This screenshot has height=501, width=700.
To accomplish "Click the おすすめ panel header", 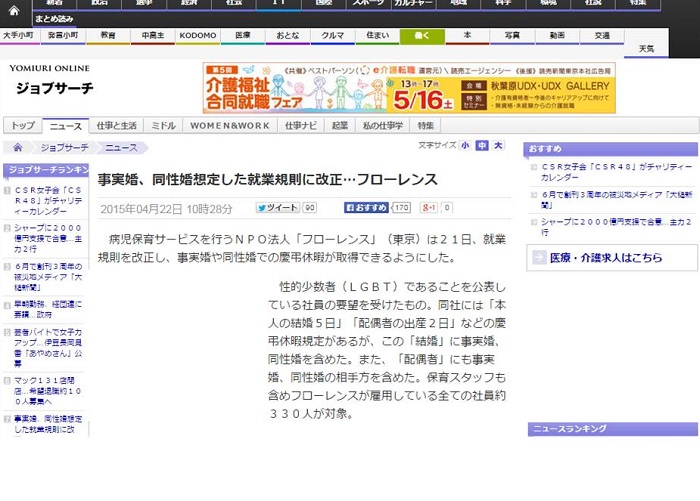I will coord(610,149).
